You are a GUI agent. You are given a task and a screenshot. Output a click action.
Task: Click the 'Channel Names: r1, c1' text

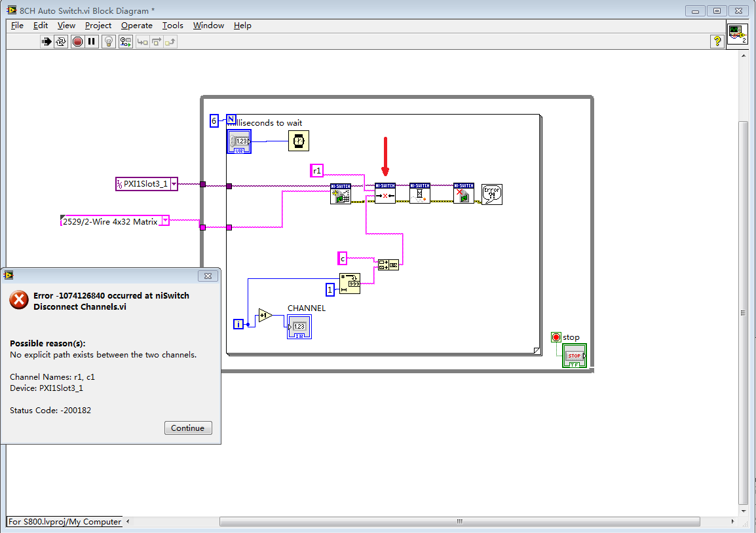pos(52,377)
